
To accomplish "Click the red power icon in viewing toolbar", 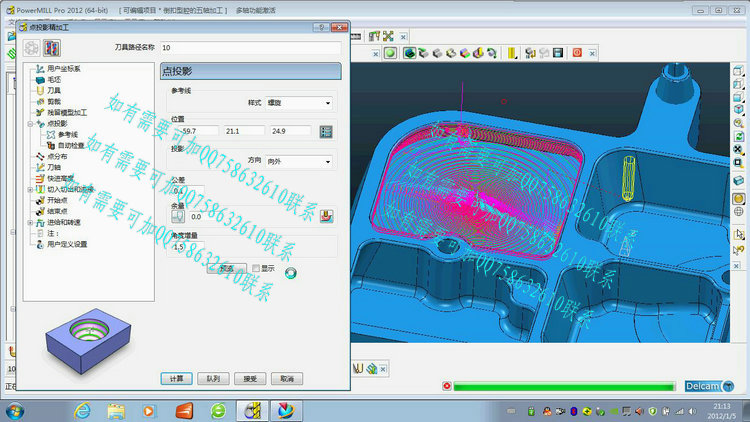I will (x=577, y=53).
